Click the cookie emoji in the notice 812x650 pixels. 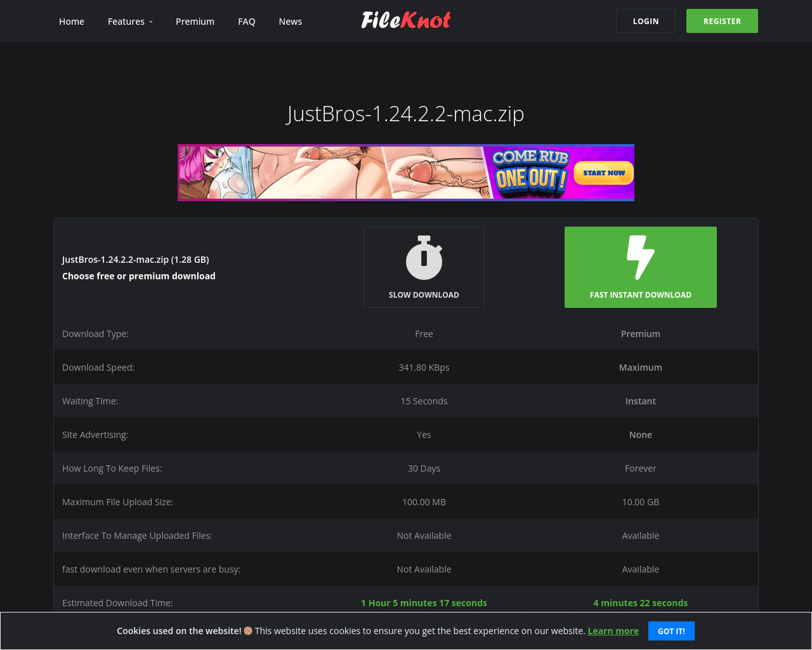(248, 631)
